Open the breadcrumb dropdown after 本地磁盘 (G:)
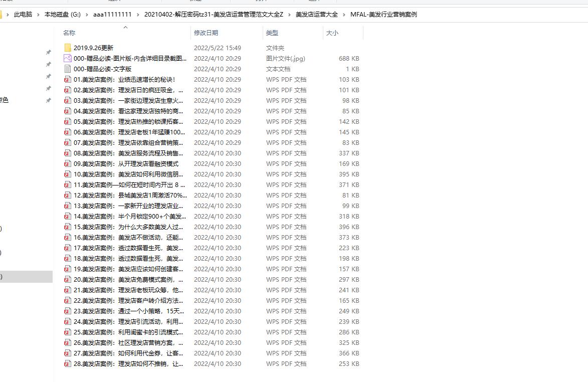This screenshot has height=382, width=588. [87, 15]
